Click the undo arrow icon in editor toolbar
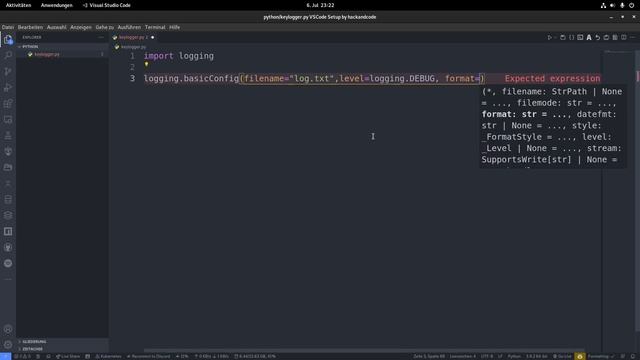 (x=598, y=38)
